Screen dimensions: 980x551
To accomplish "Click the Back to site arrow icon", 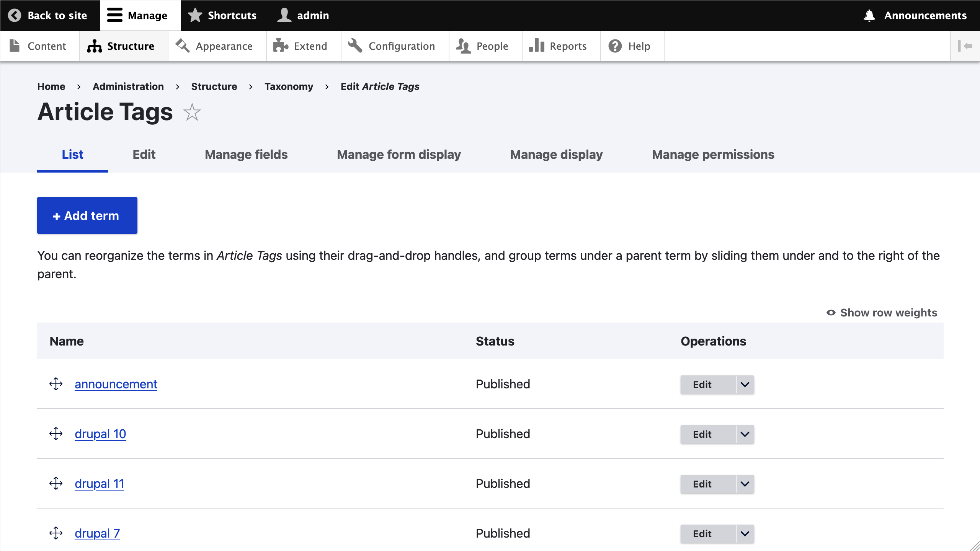I will (x=15, y=15).
